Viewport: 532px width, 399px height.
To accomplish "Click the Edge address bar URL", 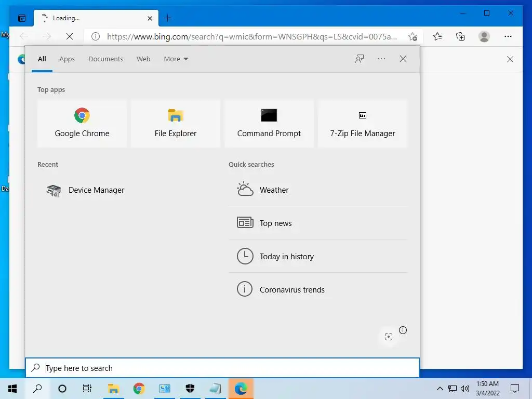I will 252,37.
